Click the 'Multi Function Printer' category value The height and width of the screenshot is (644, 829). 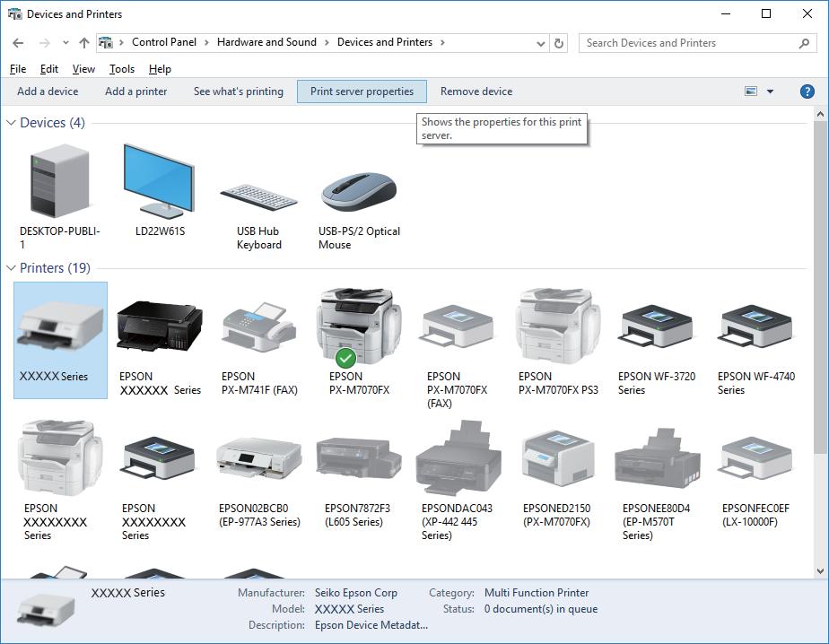tap(537, 593)
